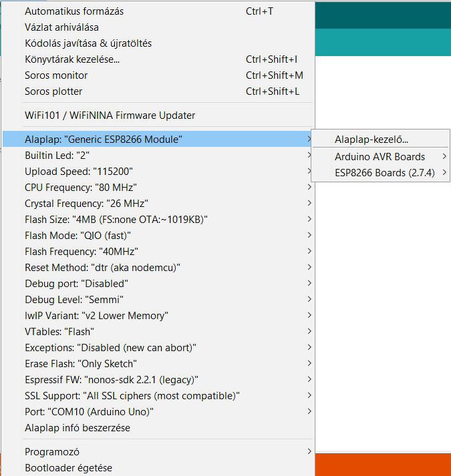The height and width of the screenshot is (476, 451).
Task: Open Flash Size "4MB" submenu
Action: click(x=116, y=220)
